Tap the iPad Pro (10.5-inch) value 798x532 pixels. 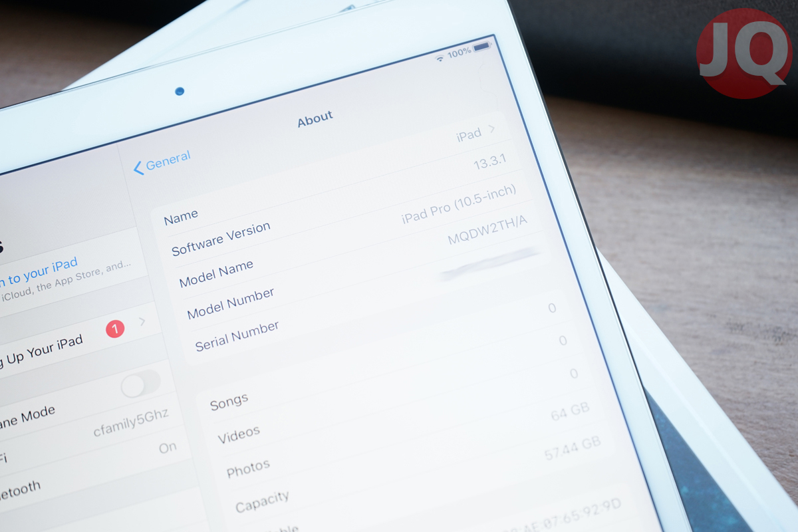click(459, 205)
